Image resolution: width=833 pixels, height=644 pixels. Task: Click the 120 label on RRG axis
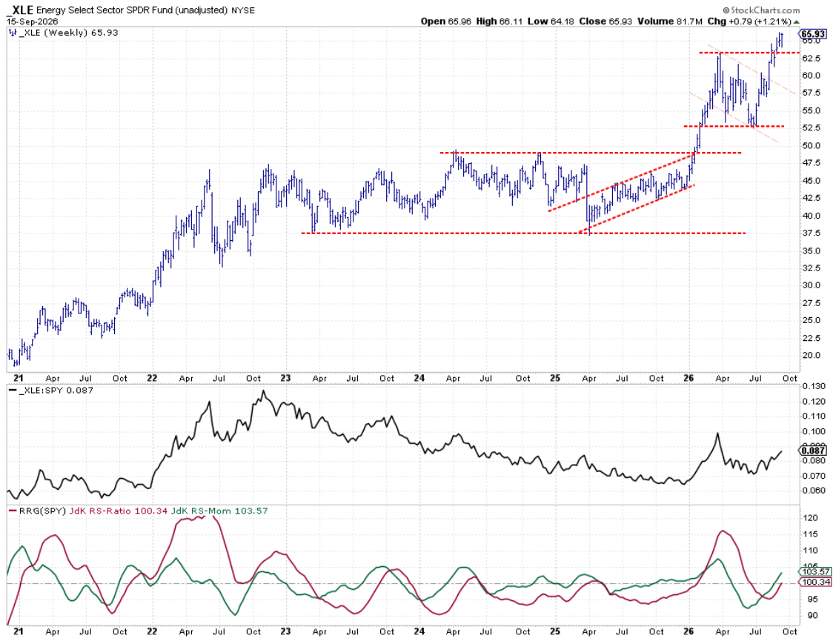point(810,518)
